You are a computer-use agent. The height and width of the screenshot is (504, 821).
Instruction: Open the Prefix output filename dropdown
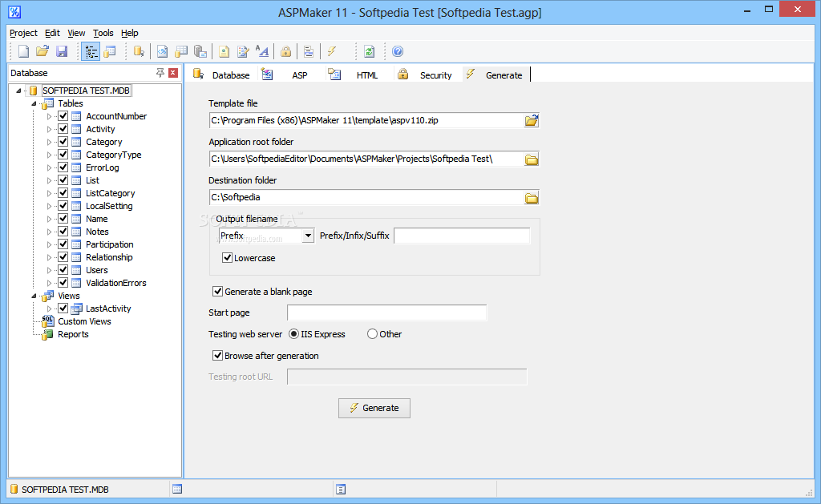coord(309,236)
